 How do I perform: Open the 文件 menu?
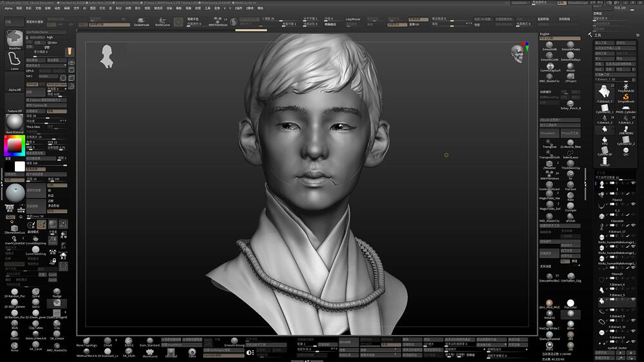coord(77,8)
